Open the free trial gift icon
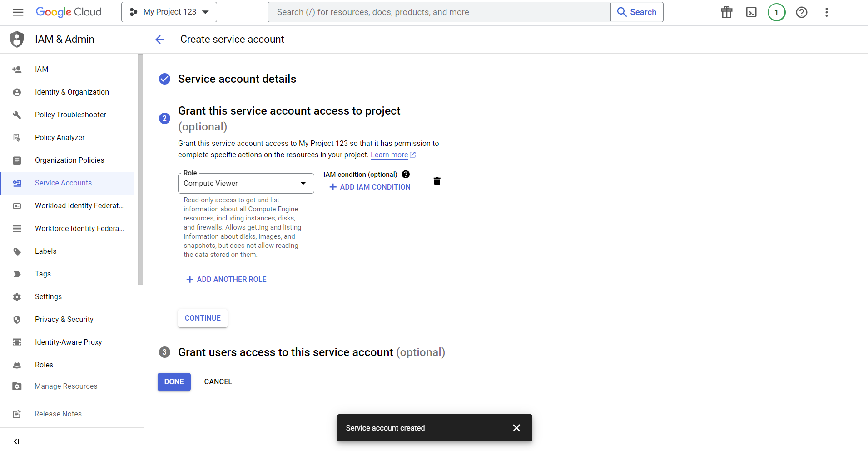This screenshot has height=451, width=868. point(727,12)
